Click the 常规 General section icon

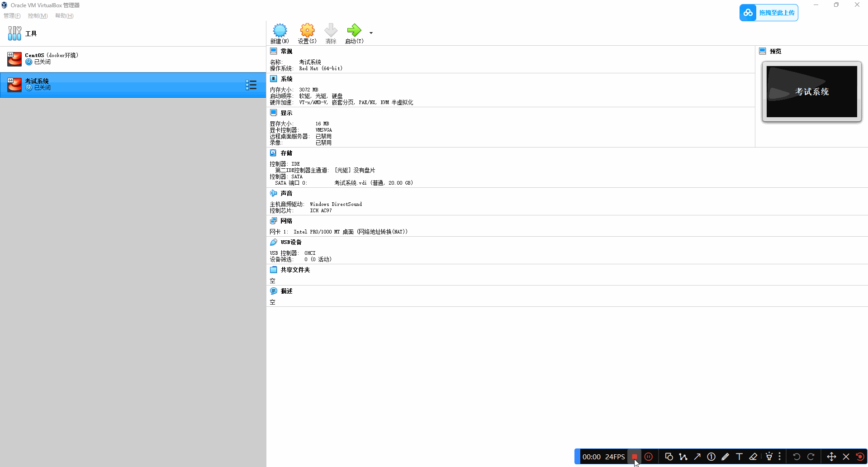point(274,51)
